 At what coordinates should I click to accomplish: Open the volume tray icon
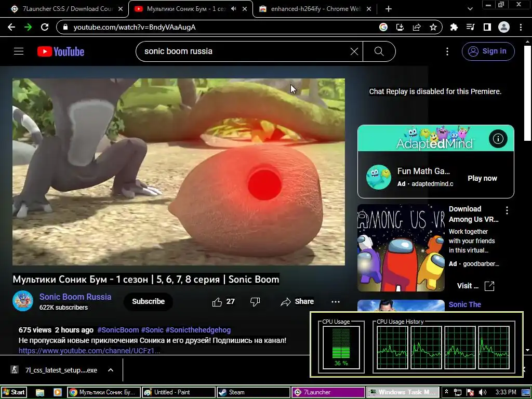tap(483, 392)
